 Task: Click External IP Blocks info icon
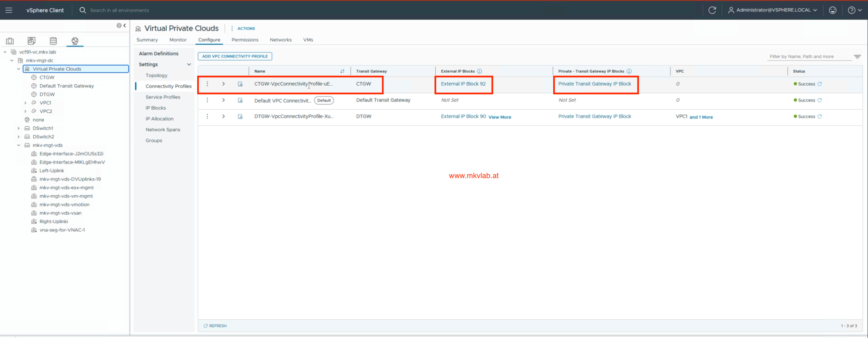point(479,71)
